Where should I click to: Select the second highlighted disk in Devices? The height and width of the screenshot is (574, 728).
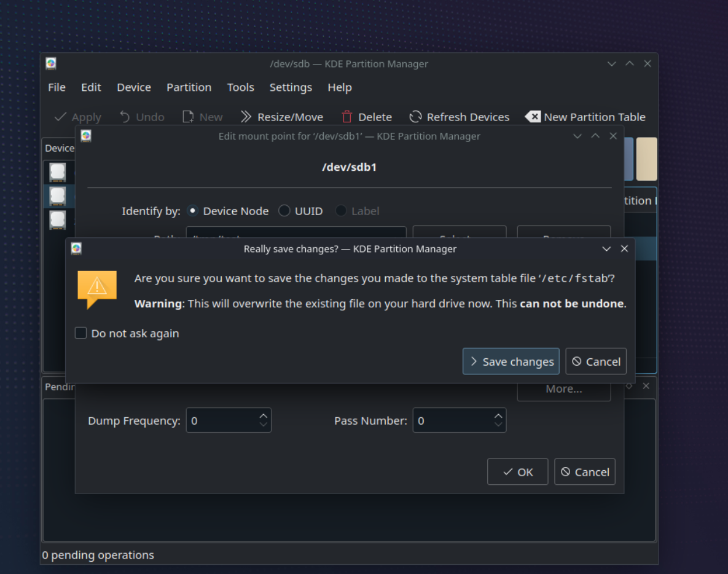click(x=58, y=196)
